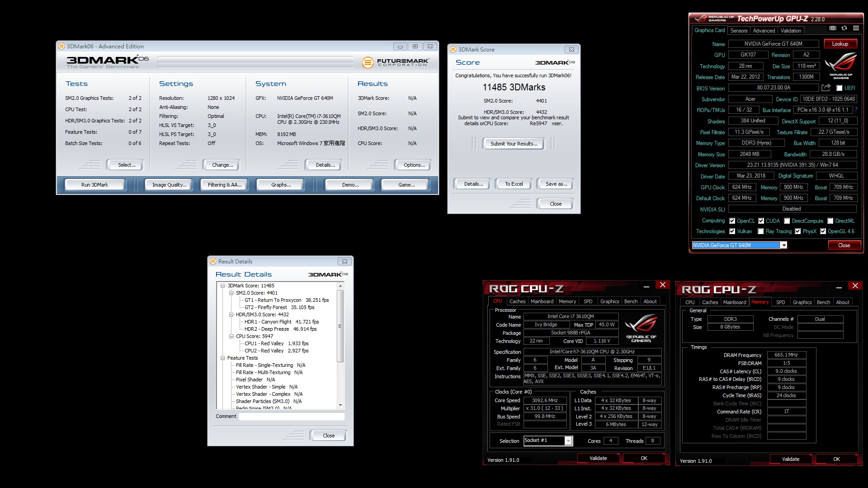This screenshot has width=868, height=488.
Task: Collapse the CPU Score tree node
Action: (231, 336)
